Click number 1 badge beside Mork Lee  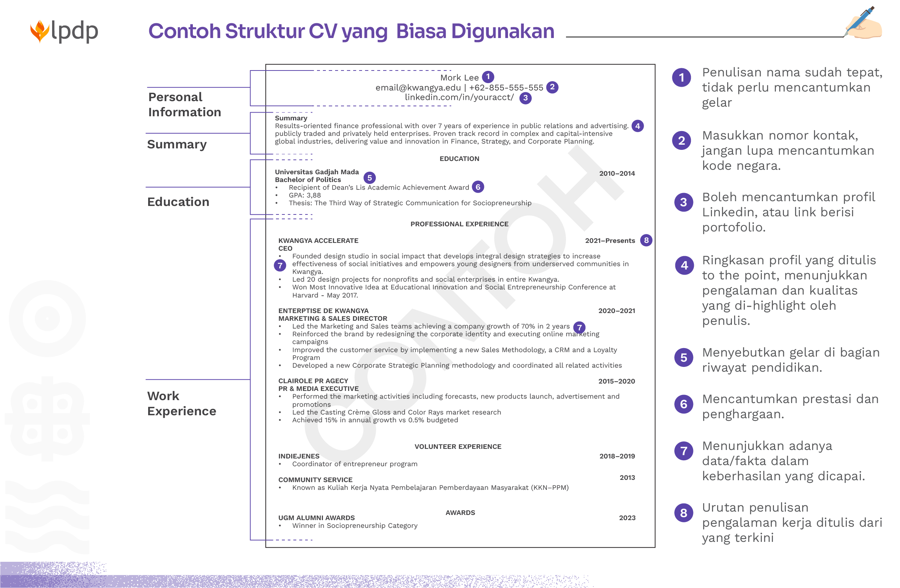pos(488,77)
